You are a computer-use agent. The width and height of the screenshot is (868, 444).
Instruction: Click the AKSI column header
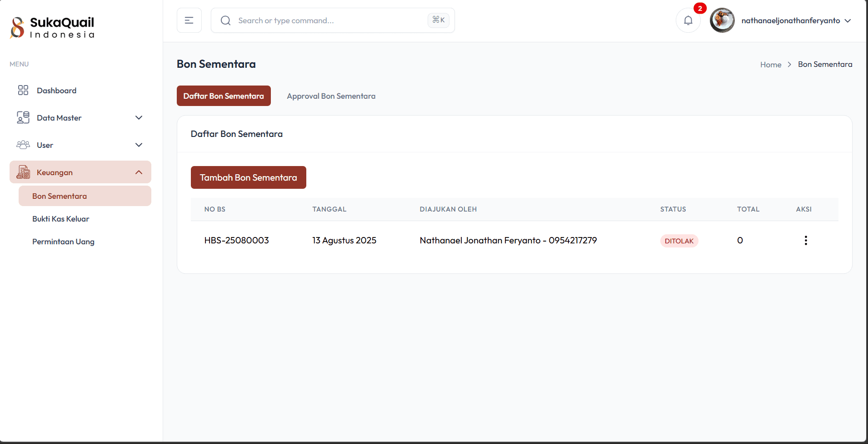(803, 209)
